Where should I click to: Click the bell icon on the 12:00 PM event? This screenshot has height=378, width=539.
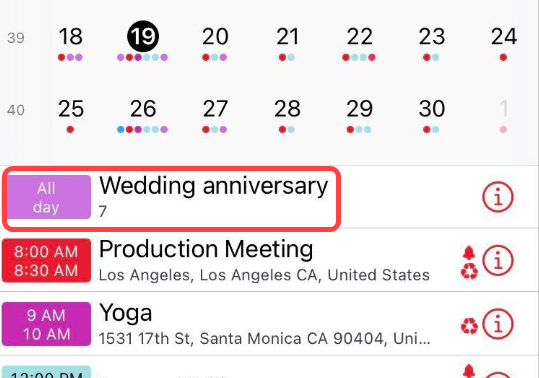click(x=469, y=371)
